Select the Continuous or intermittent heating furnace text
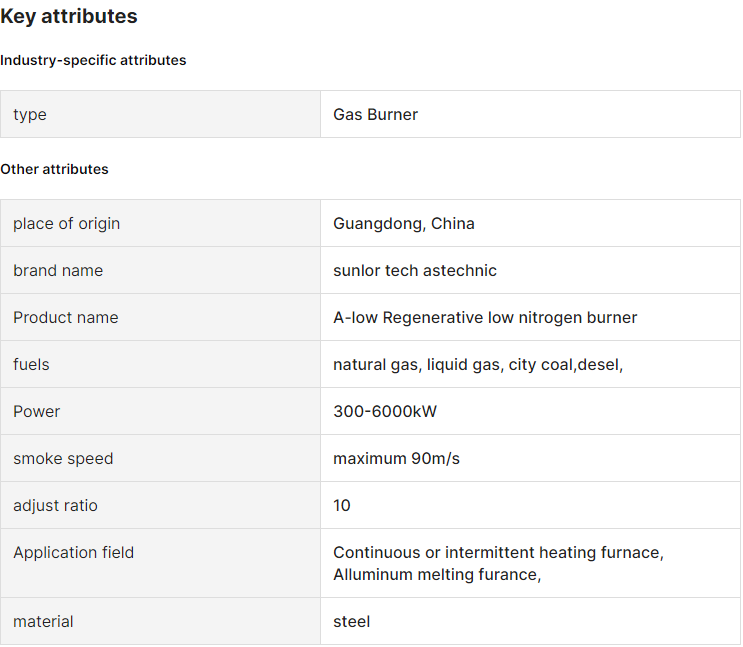Viewport: 743px width, 647px height. click(x=497, y=553)
